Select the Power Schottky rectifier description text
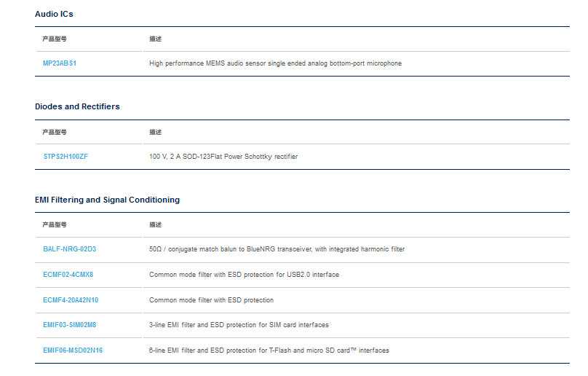The width and height of the screenshot is (588, 376). pyautogui.click(x=223, y=156)
